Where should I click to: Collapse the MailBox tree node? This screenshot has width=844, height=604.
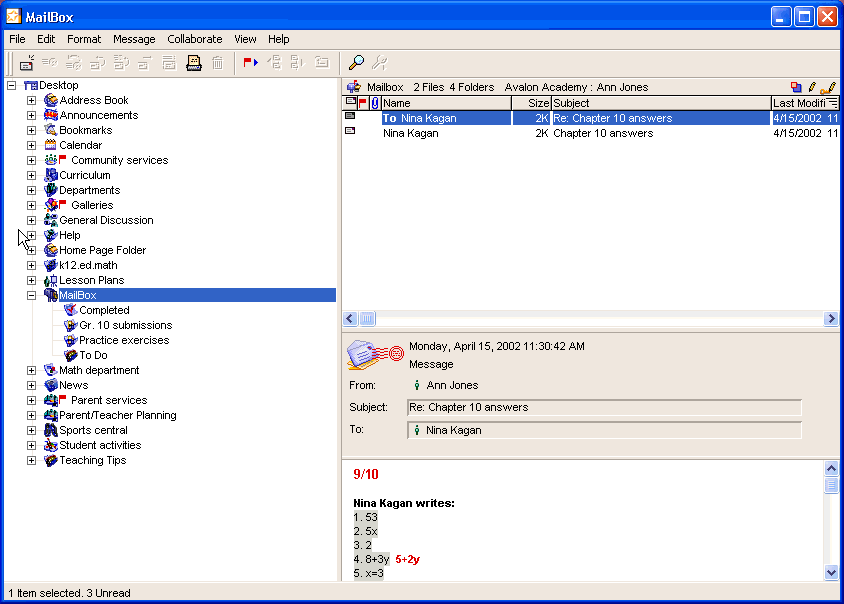pos(31,295)
